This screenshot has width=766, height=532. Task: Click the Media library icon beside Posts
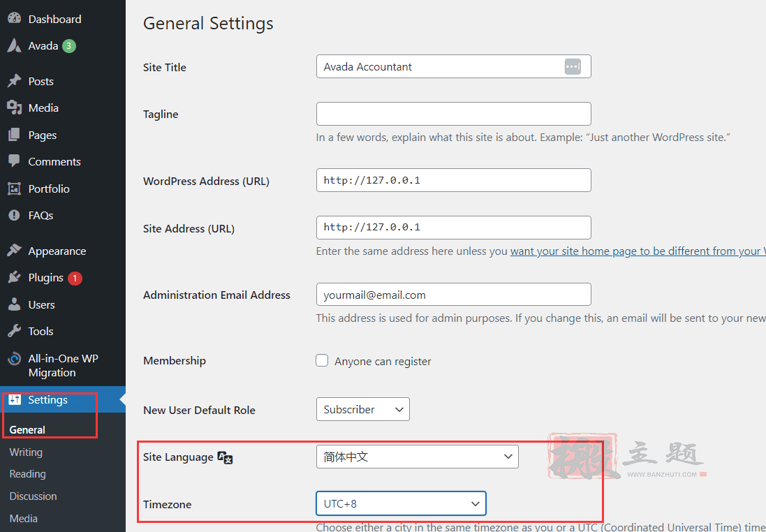tap(15, 108)
